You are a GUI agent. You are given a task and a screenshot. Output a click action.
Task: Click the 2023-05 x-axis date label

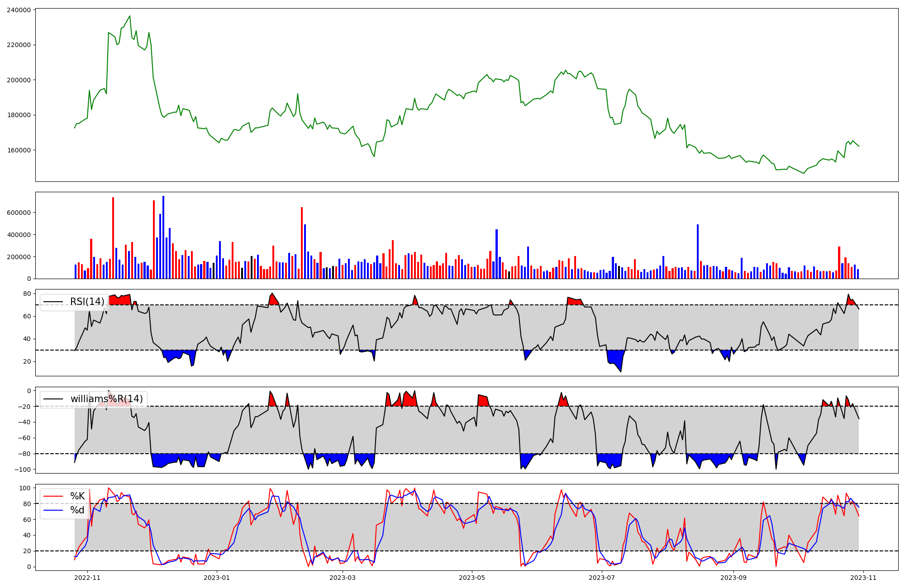(472, 578)
